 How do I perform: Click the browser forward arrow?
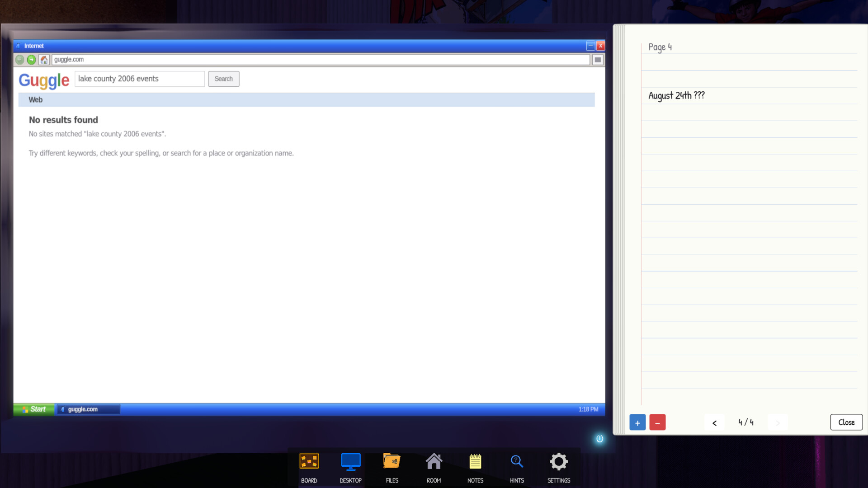click(32, 60)
